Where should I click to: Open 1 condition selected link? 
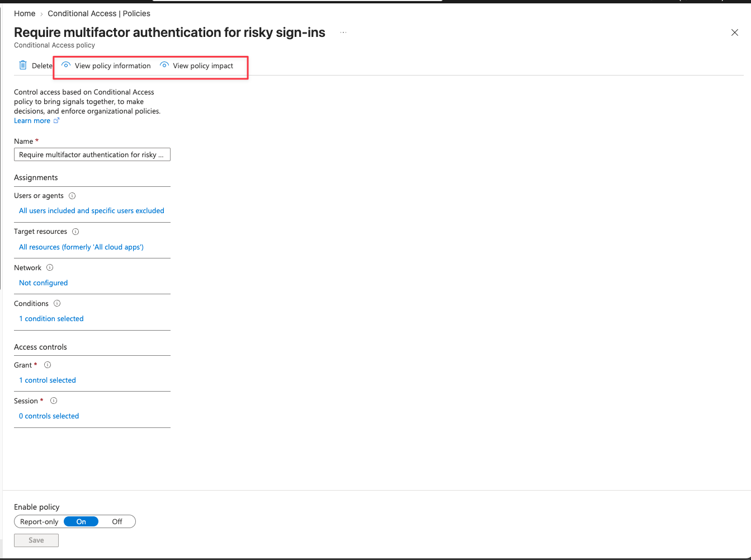coord(51,318)
